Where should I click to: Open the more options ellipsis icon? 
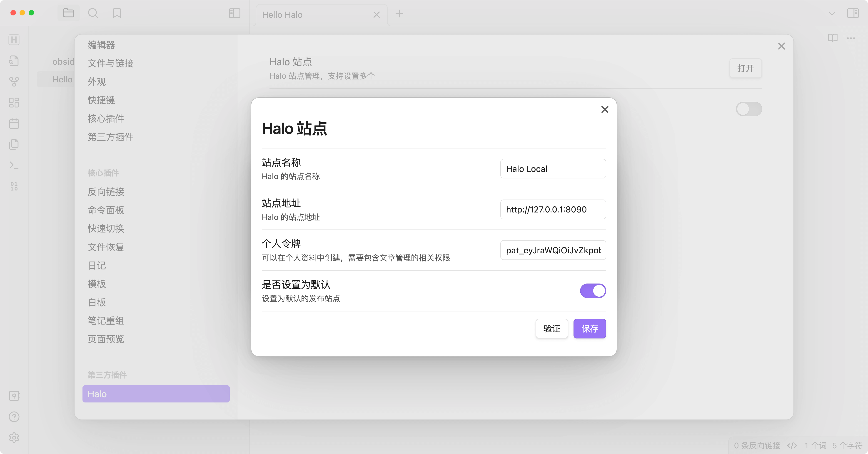tap(851, 38)
